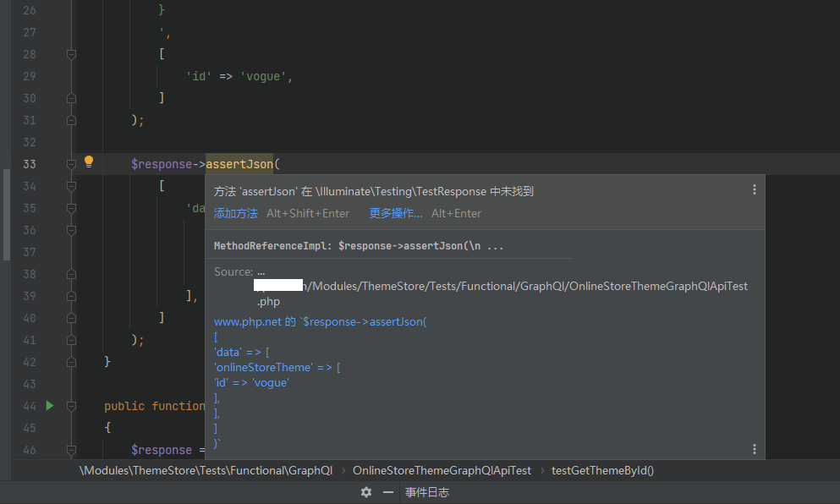The image size is (840, 504).
Task: Expand the Source path ellipsis link
Action: click(261, 272)
